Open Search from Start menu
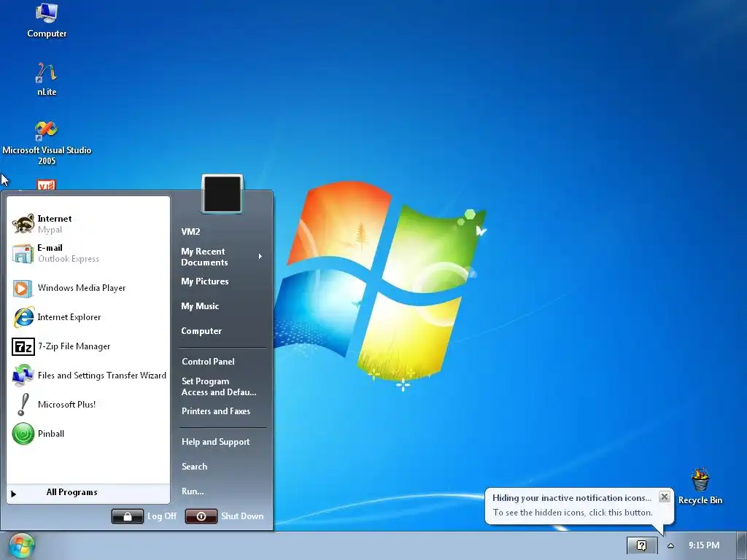Image resolution: width=747 pixels, height=560 pixels. coord(194,467)
